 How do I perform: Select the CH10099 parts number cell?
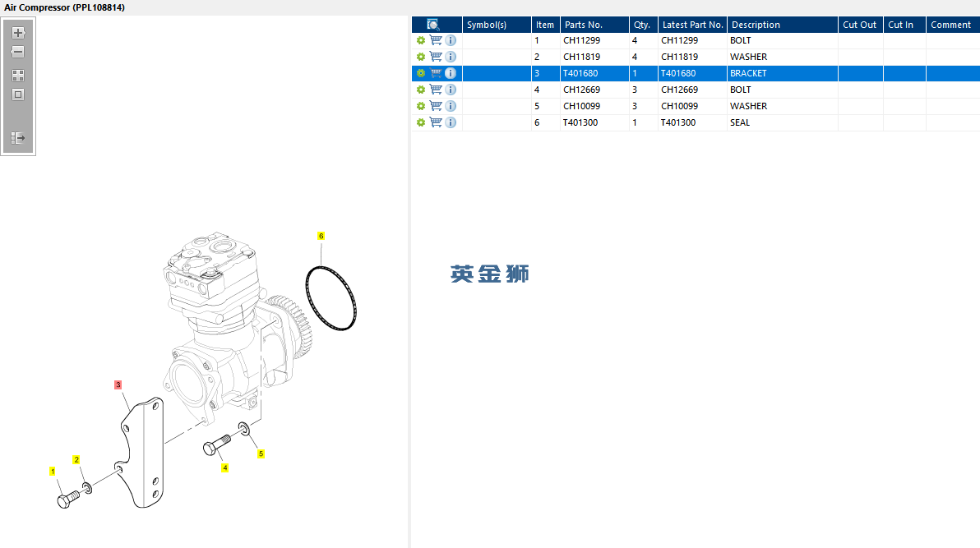[x=594, y=106]
